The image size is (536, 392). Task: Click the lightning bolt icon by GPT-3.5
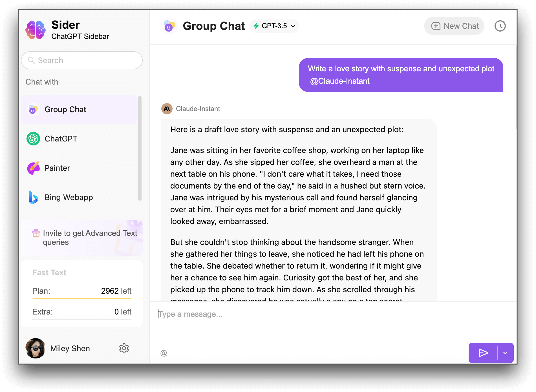coord(256,26)
